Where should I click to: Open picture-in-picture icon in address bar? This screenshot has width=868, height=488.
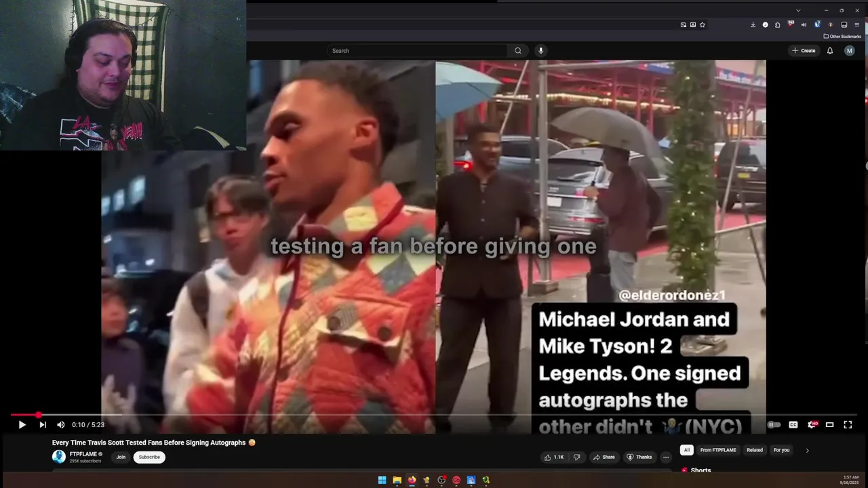[x=684, y=24]
